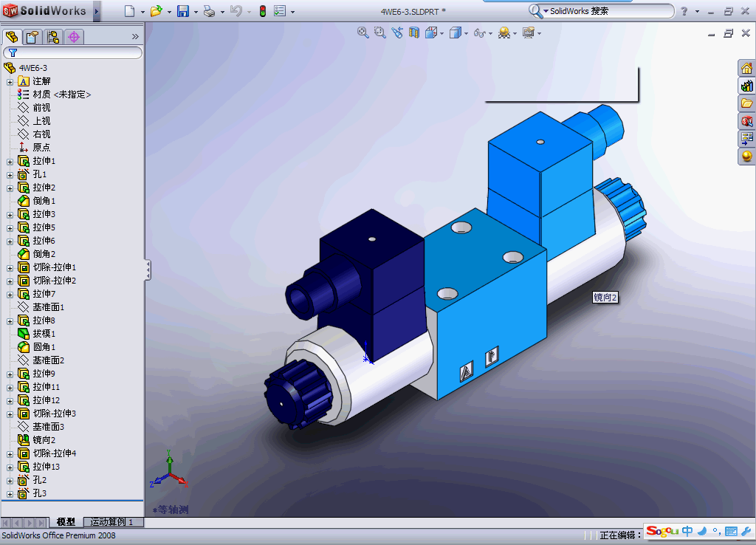Click the View Orientation cube icon
Screen dimensions: 756x545
431,32
